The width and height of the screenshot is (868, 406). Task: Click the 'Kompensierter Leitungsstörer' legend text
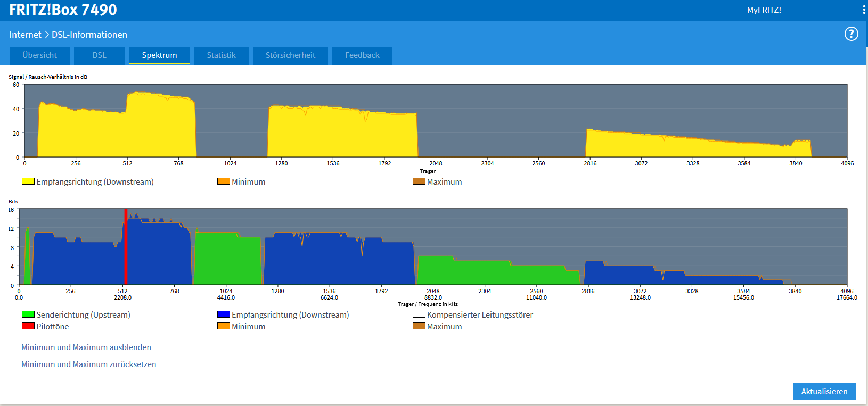tap(480, 315)
